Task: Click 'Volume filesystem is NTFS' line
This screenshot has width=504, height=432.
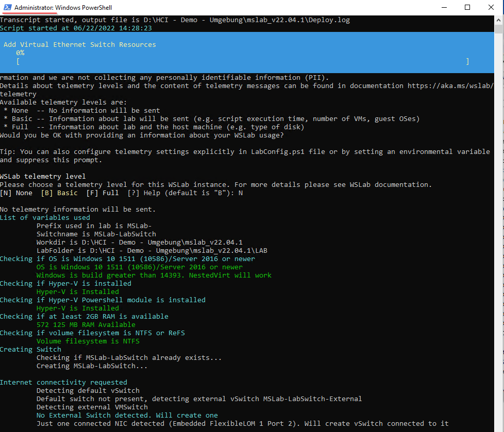Action: point(88,341)
